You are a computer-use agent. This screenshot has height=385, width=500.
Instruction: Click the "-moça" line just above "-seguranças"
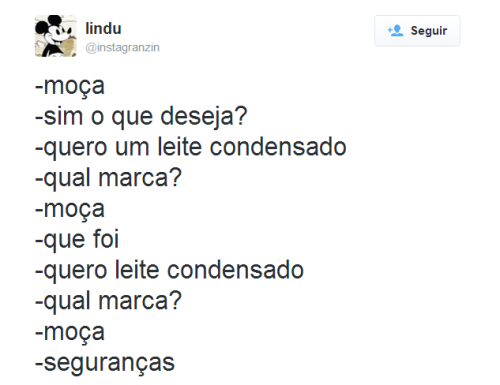coord(70,333)
